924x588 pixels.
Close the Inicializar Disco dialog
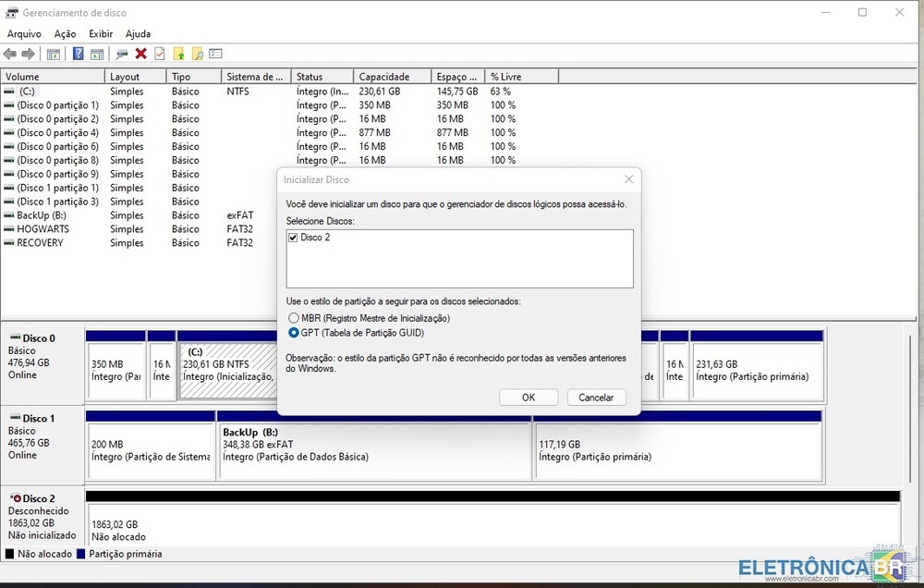(628, 179)
